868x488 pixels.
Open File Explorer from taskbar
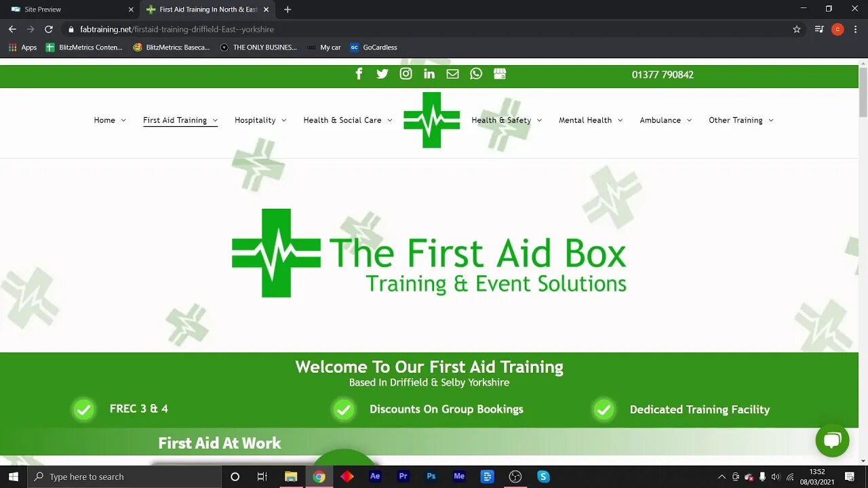[x=291, y=476]
